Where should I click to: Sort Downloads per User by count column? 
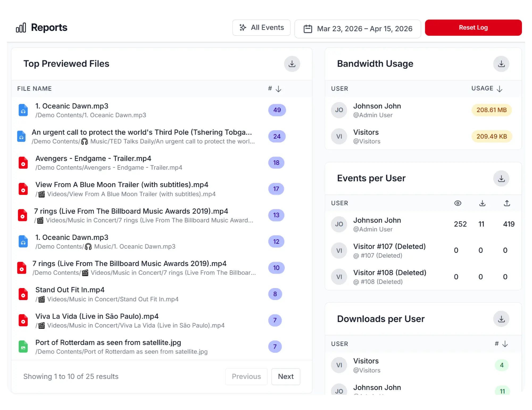(501, 344)
